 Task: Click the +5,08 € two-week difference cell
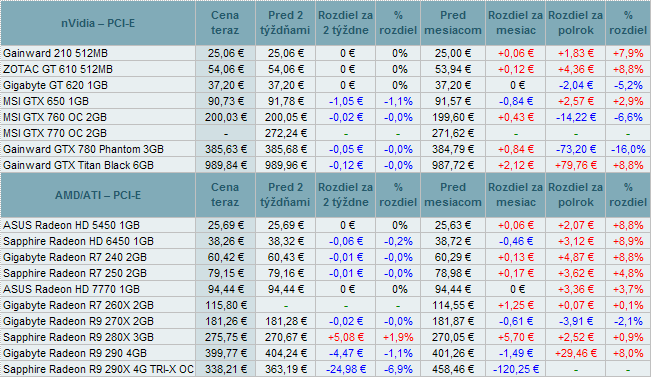(x=345, y=337)
